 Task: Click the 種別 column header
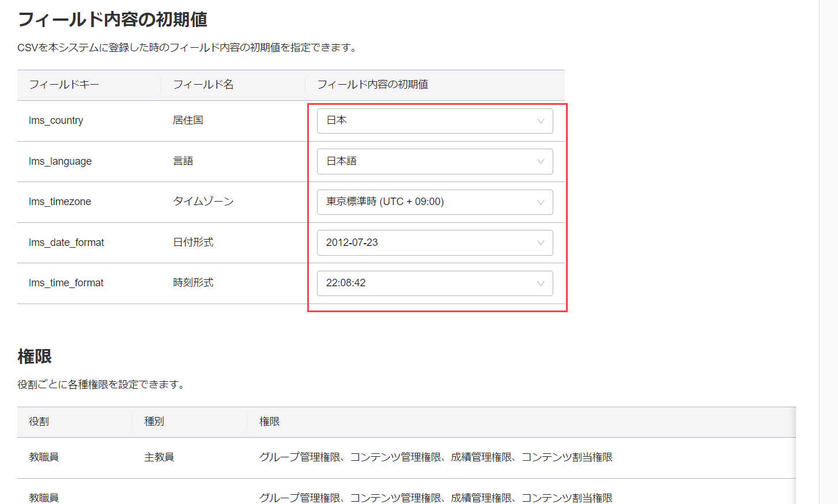154,422
